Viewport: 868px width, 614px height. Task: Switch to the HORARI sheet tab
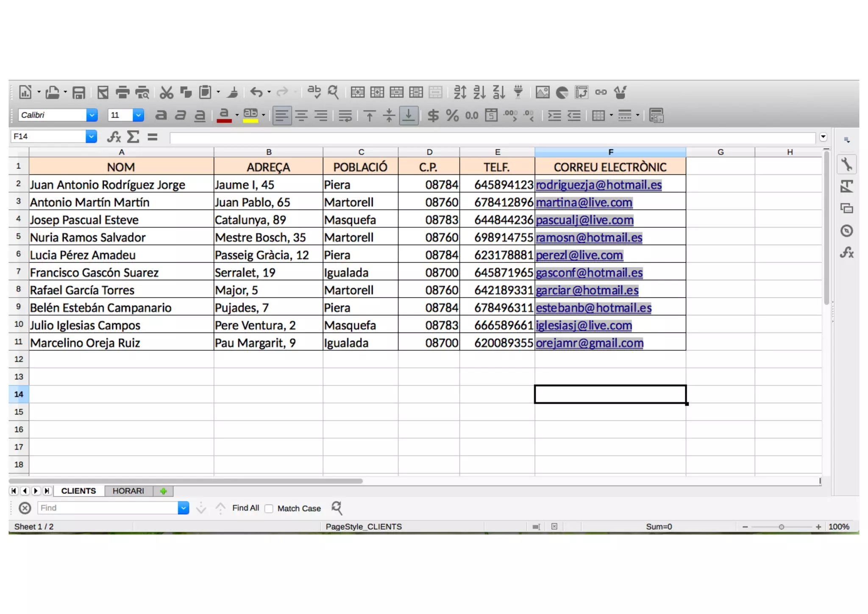point(128,491)
